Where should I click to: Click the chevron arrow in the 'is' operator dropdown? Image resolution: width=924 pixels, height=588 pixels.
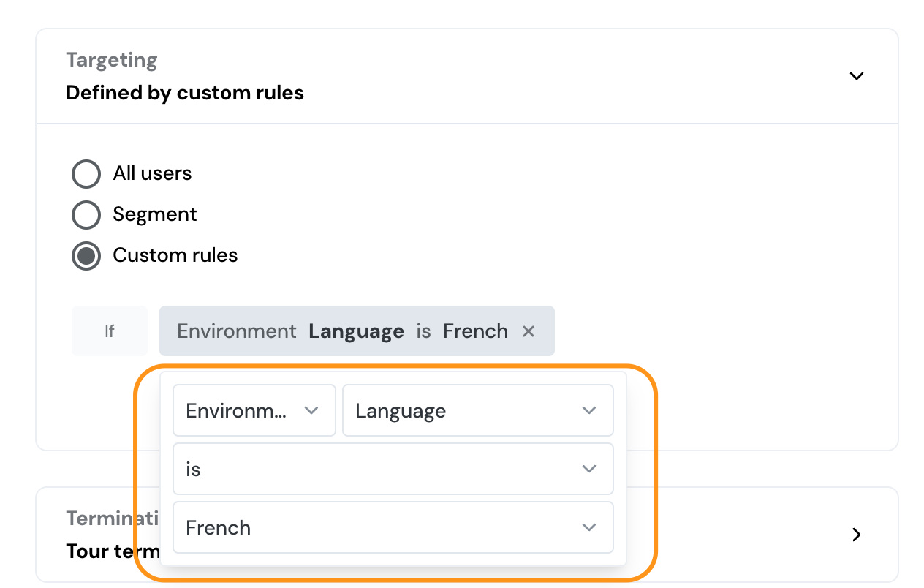point(589,469)
